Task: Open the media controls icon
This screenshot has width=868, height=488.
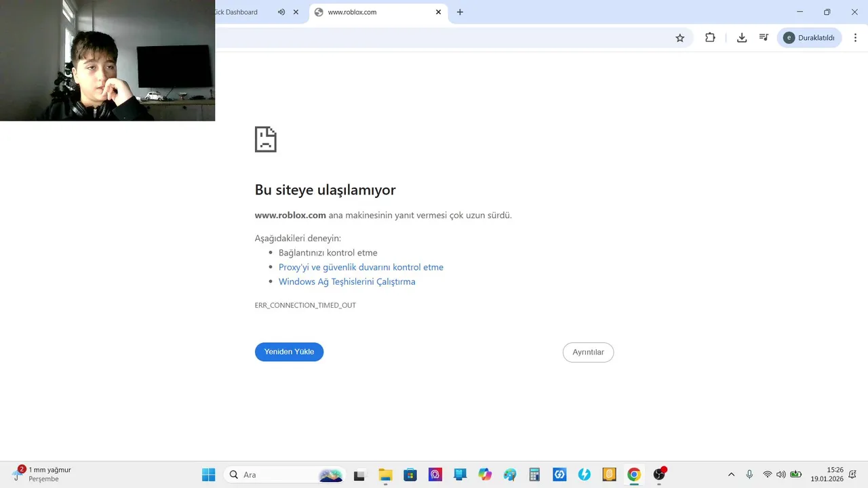Action: [x=764, y=38]
